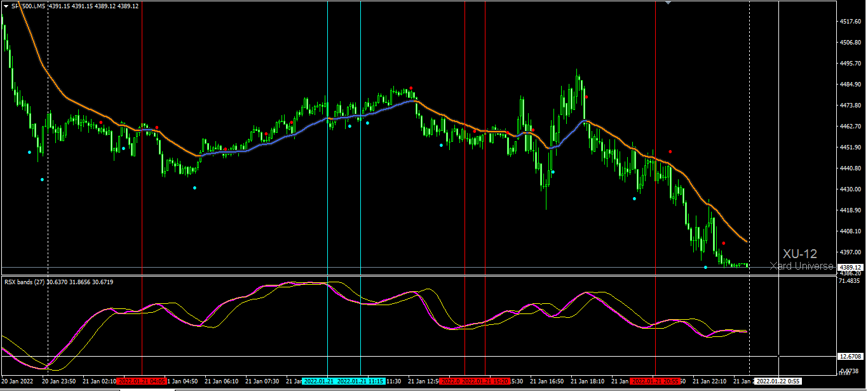Click the 20 Jan 2022 date label
The width and height of the screenshot is (868, 391).
pyautogui.click(x=18, y=381)
